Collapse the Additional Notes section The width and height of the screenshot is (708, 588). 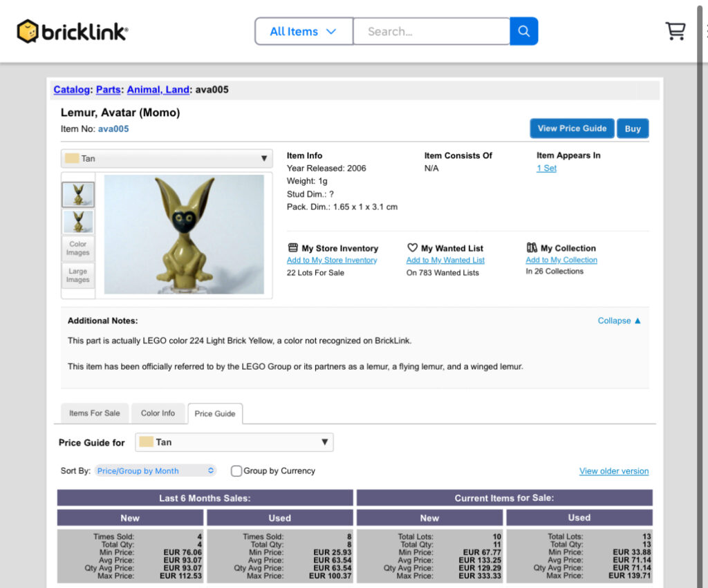pyautogui.click(x=619, y=321)
